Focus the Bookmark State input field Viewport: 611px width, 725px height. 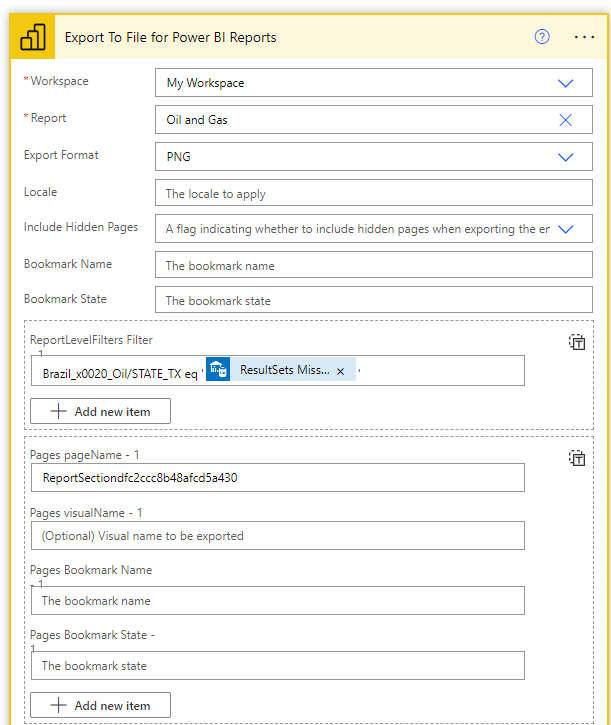pos(374,300)
